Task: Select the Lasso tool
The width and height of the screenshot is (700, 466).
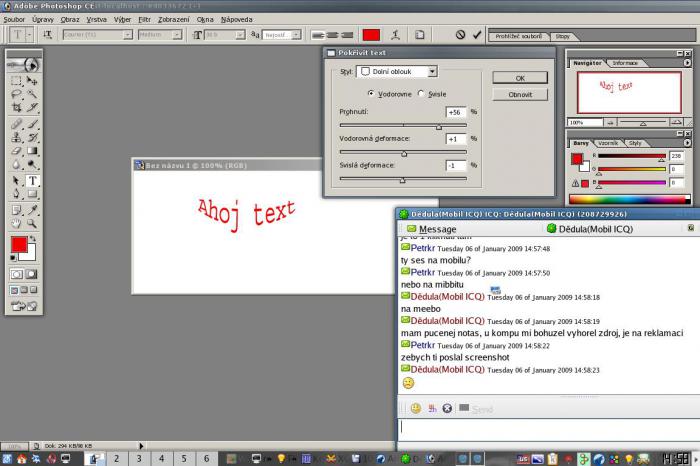Action: tap(17, 94)
